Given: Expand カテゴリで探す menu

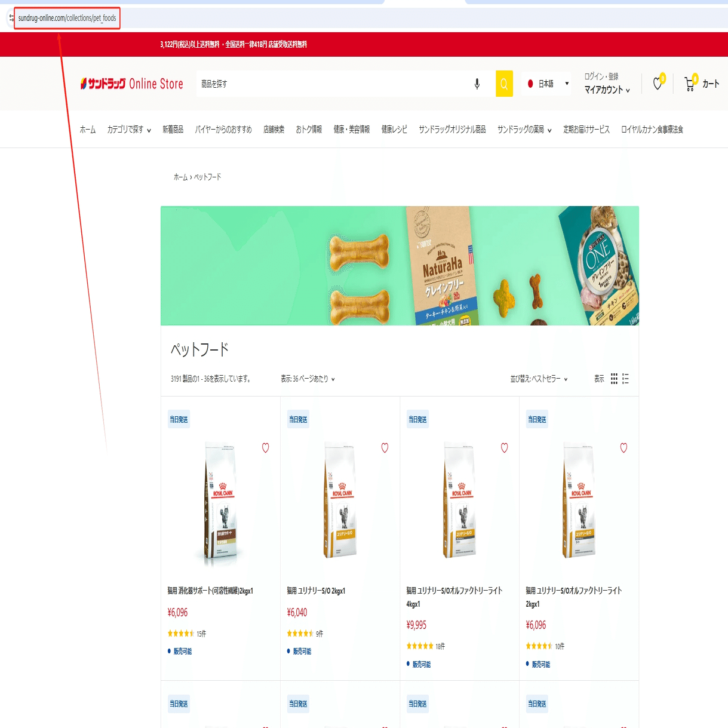Looking at the screenshot, I should pyautogui.click(x=129, y=129).
